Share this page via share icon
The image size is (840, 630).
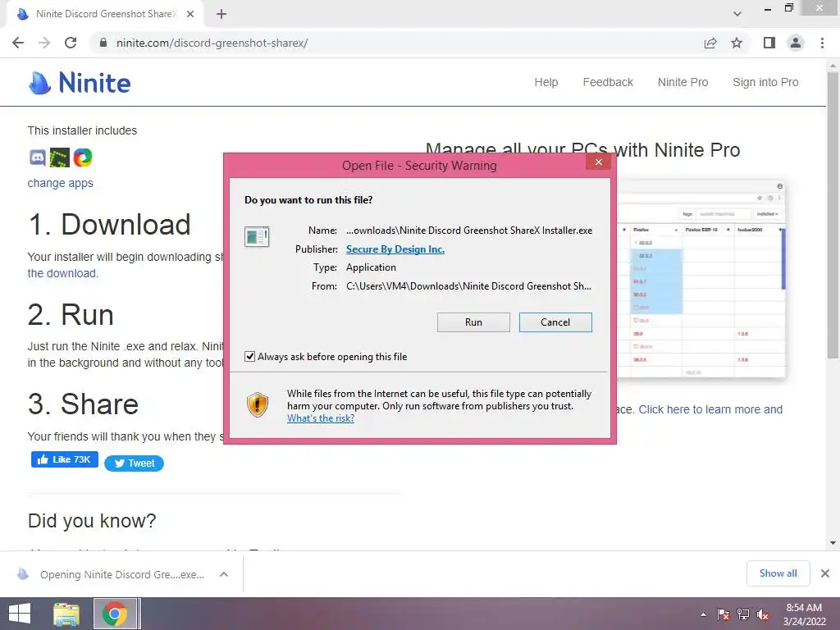(x=710, y=43)
